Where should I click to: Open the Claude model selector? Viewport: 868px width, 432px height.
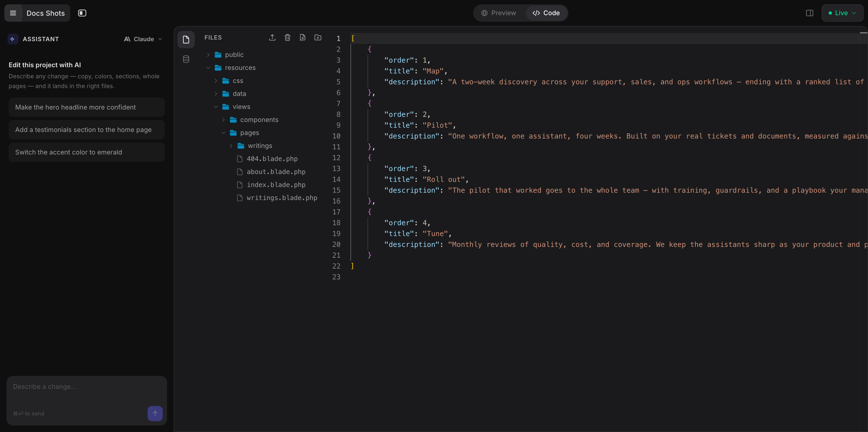tap(143, 39)
